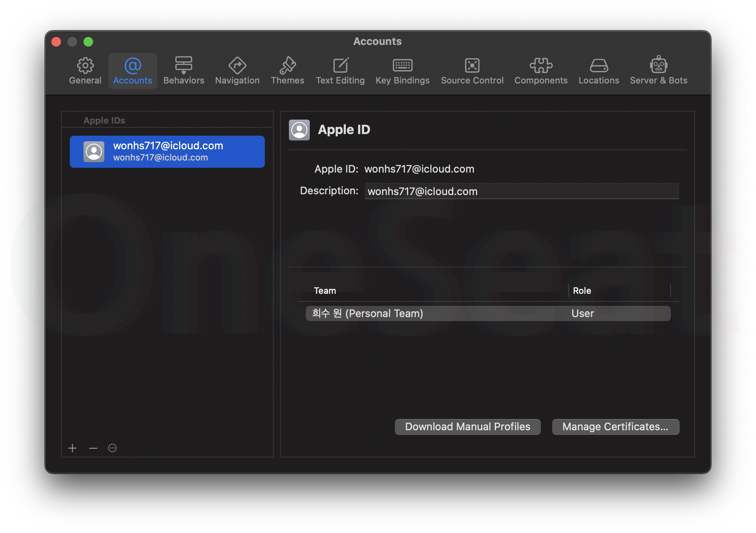
Task: Switch to the Navigation preferences
Action: pos(237,71)
